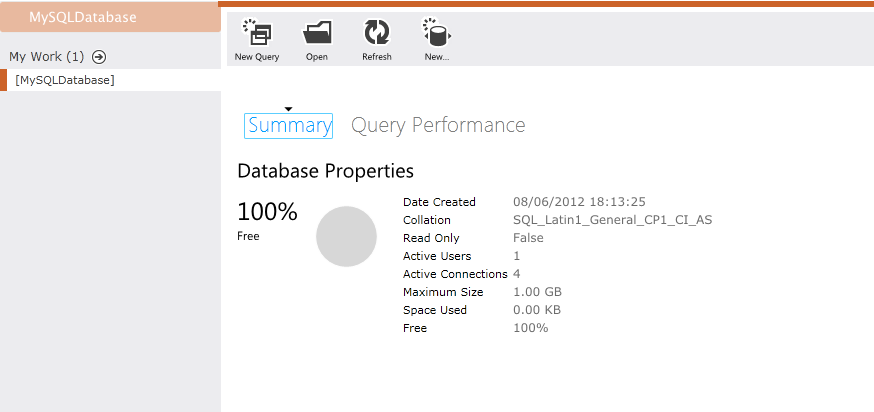874x412 pixels.
Task: Select the [MySQLDatabase] item under My Work
Action: [65, 80]
